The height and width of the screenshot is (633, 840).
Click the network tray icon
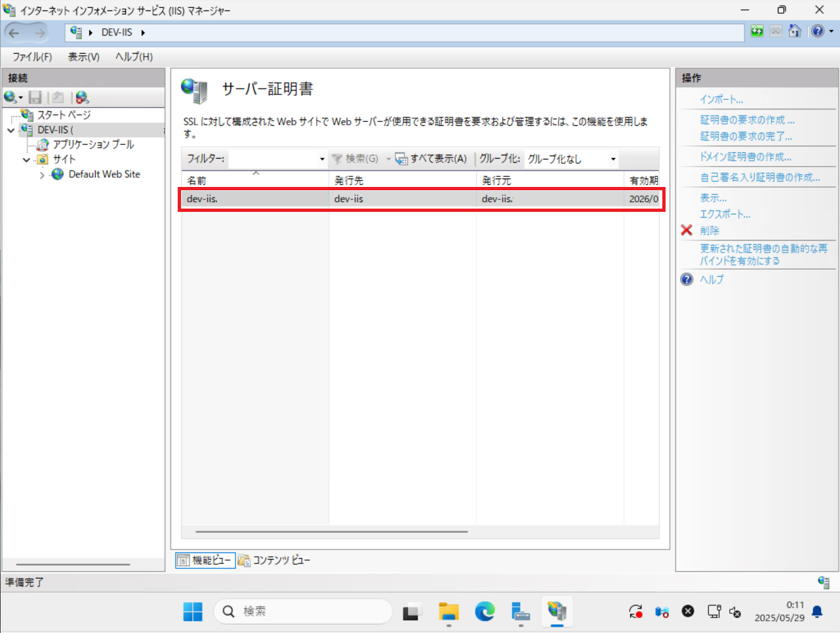(x=714, y=611)
